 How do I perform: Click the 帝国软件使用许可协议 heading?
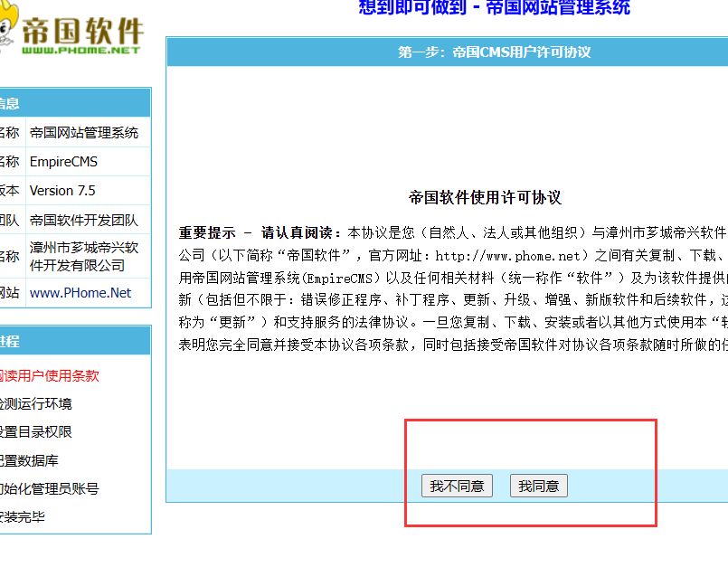click(485, 197)
